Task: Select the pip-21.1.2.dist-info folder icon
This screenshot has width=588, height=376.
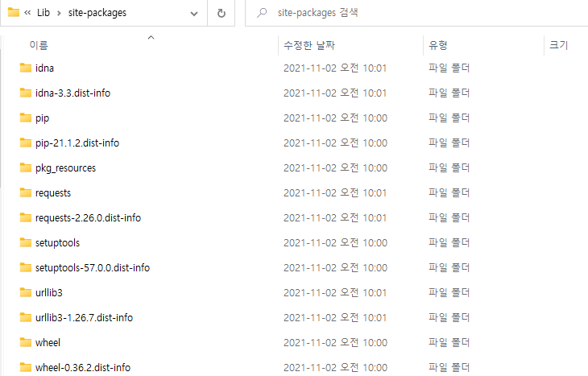Action: pos(26,143)
